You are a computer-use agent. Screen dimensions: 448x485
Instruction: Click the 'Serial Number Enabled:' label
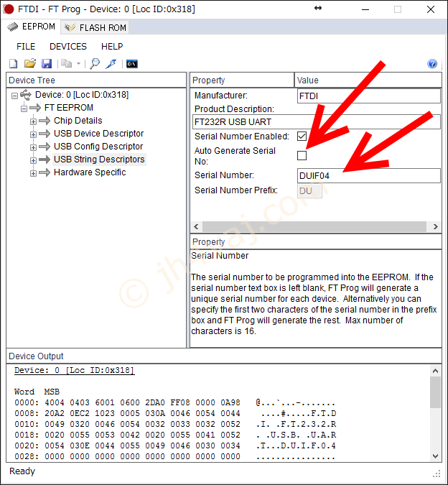click(242, 136)
